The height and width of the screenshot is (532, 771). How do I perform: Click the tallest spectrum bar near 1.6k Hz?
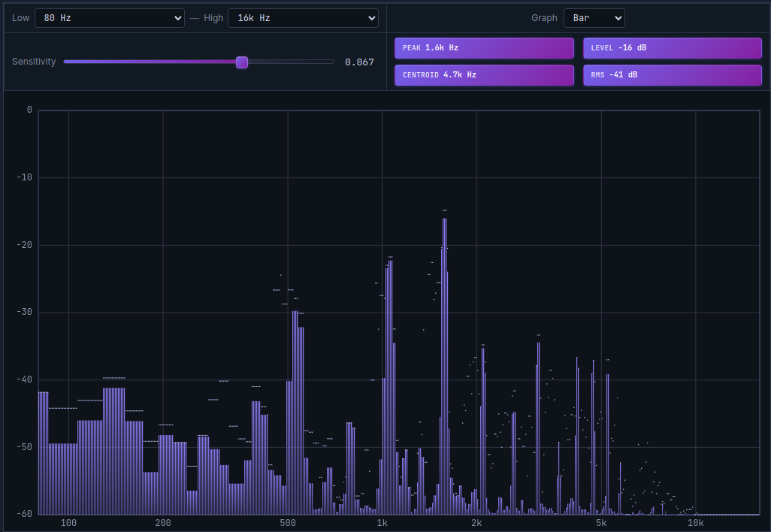coord(445,366)
